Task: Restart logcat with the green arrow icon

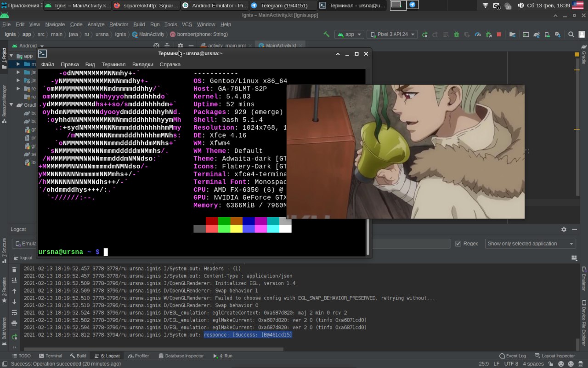Action: click(14, 337)
